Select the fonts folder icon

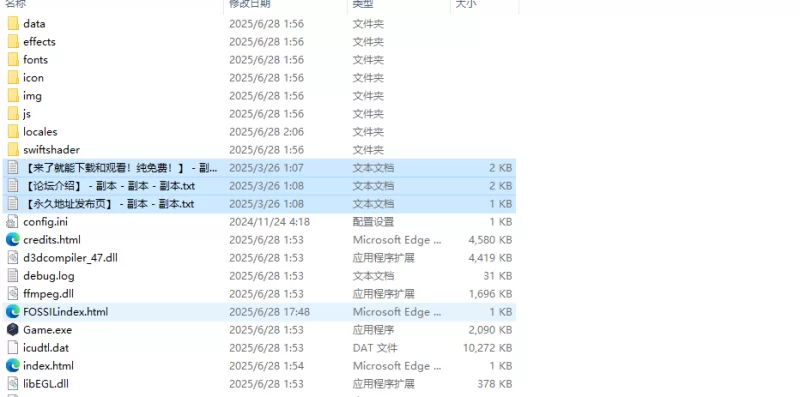click(x=13, y=60)
